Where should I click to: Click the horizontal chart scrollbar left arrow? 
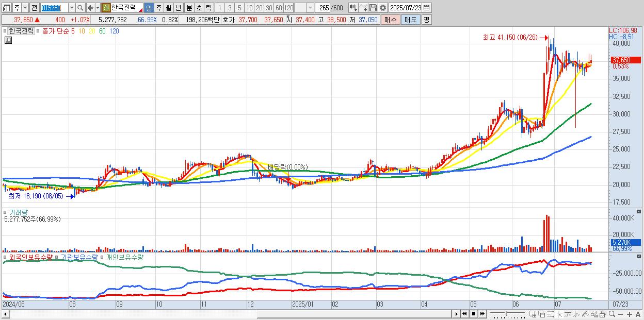[6, 314]
